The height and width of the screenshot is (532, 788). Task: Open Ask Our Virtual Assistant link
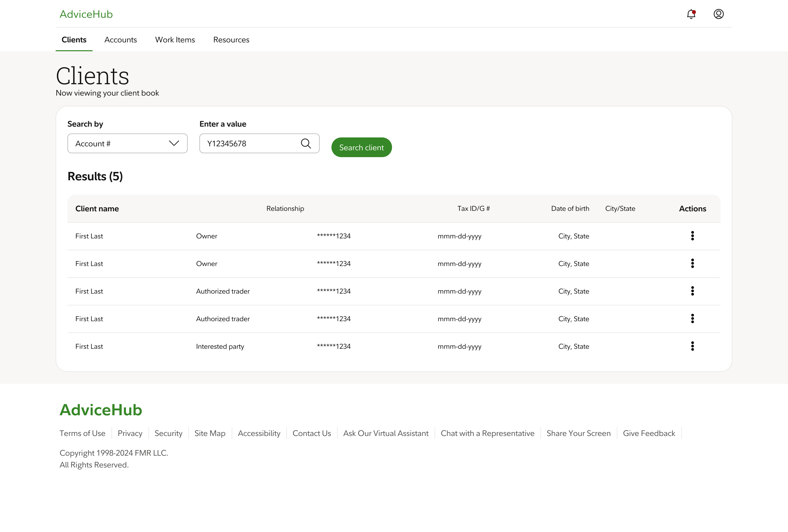coord(386,433)
